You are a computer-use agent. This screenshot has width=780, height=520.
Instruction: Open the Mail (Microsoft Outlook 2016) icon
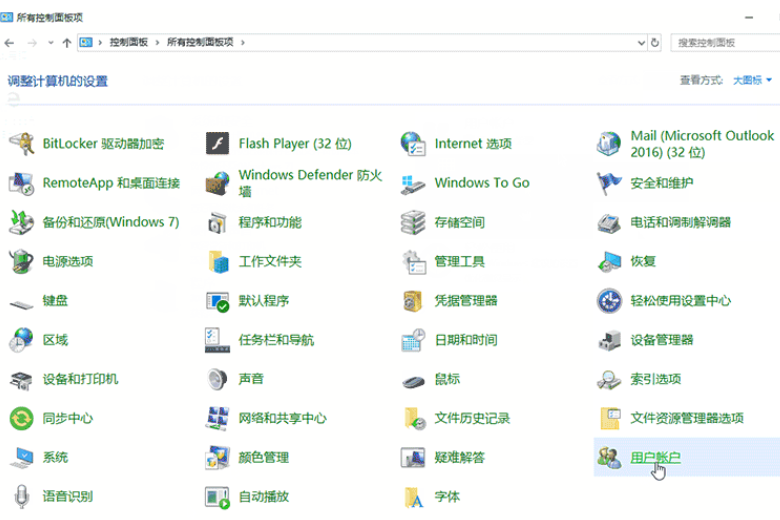click(609, 144)
